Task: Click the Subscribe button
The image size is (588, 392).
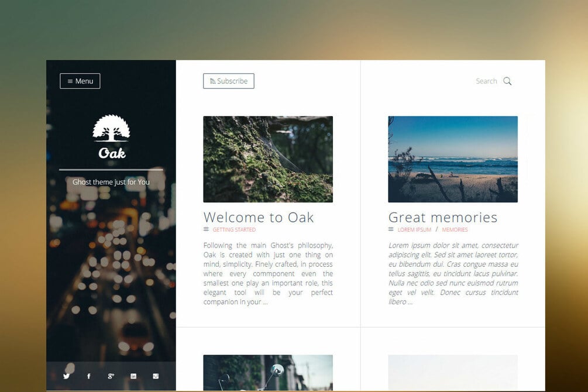Action: click(x=229, y=81)
